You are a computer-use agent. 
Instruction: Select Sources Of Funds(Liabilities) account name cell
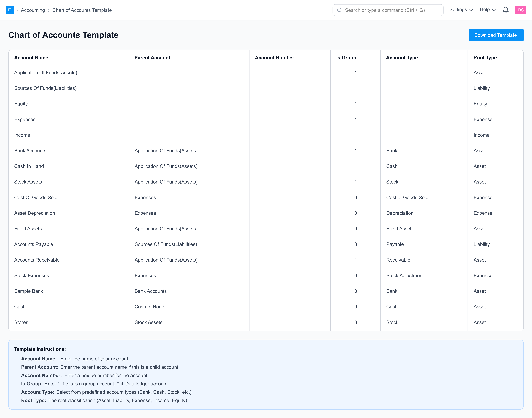coord(46,88)
